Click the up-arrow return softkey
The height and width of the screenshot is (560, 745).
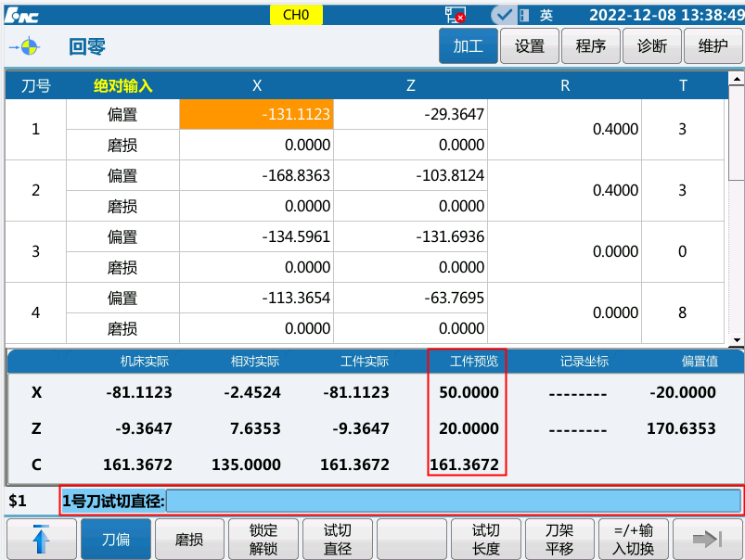tap(42, 539)
